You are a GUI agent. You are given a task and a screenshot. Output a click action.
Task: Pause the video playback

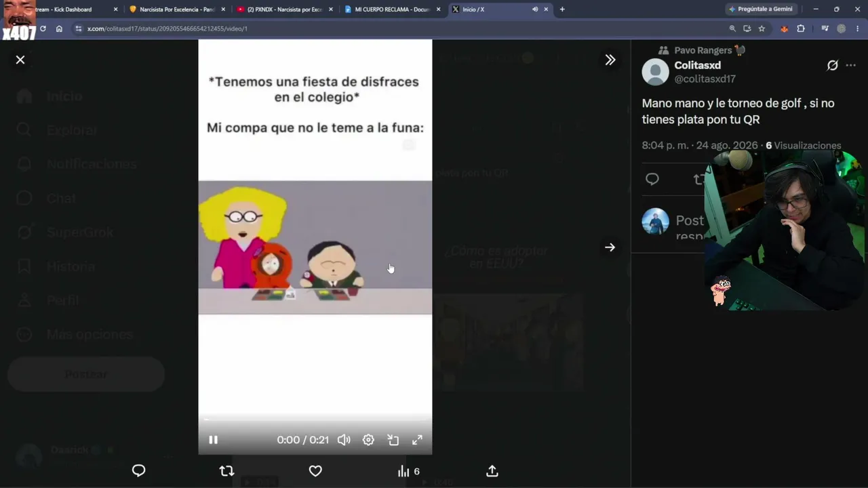(213, 440)
